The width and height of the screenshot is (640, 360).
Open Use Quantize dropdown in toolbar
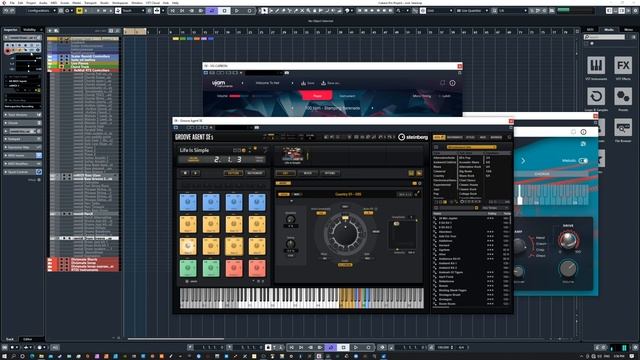click(472, 11)
